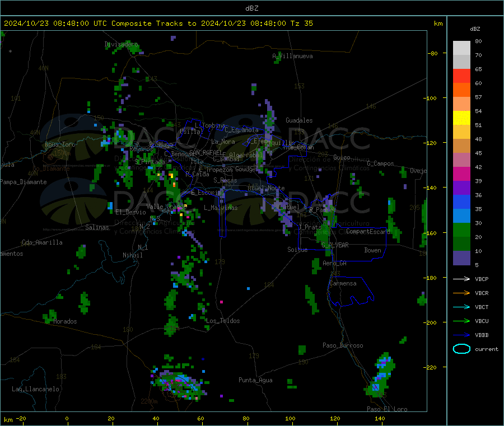Click the Paso_Barroso map label

point(343,345)
